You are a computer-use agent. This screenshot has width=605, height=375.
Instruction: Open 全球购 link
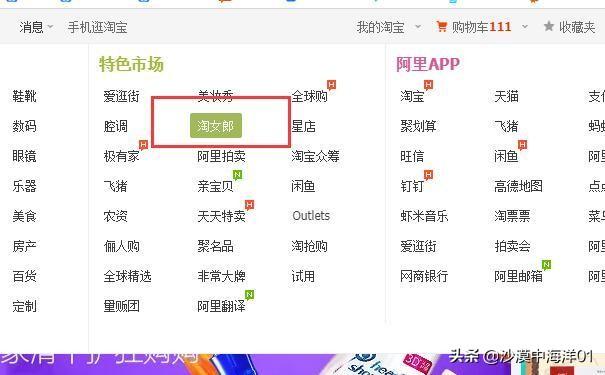pos(309,96)
